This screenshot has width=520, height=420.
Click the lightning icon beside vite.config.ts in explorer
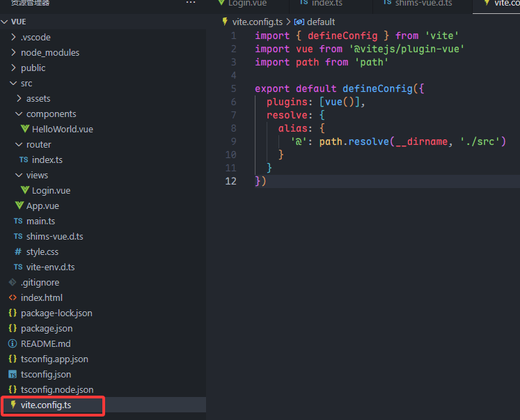coord(13,405)
